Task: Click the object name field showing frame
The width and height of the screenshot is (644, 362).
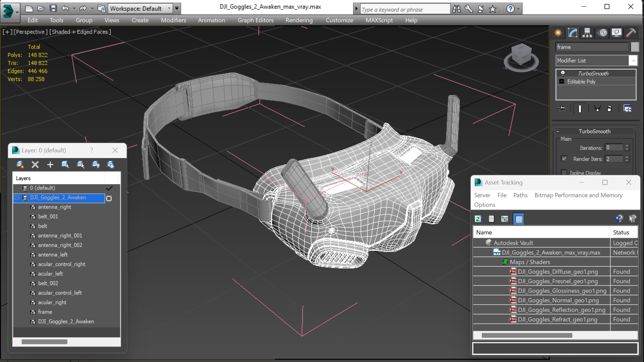Action: pos(592,47)
